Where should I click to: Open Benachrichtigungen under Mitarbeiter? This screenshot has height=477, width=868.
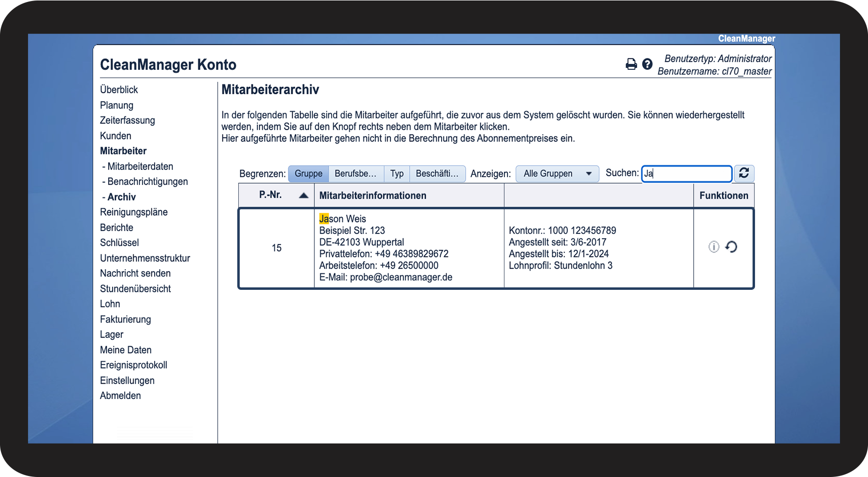click(147, 182)
